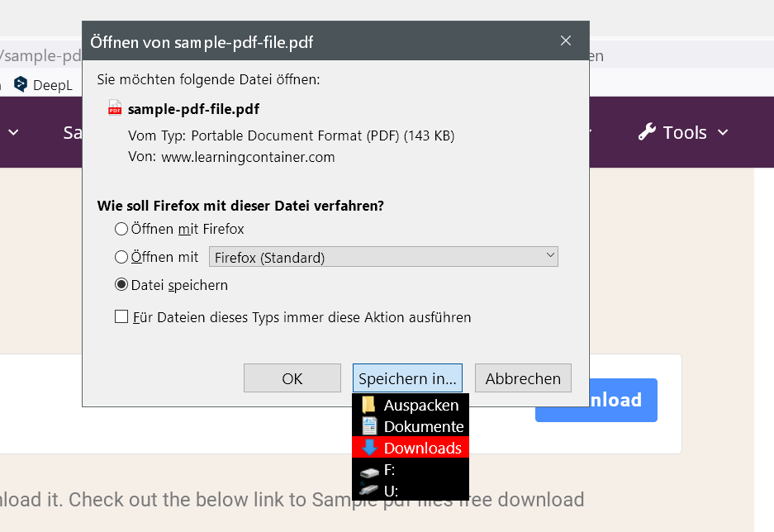Click the F: drive icon
Screen dimensions: 774x532
(x=369, y=470)
